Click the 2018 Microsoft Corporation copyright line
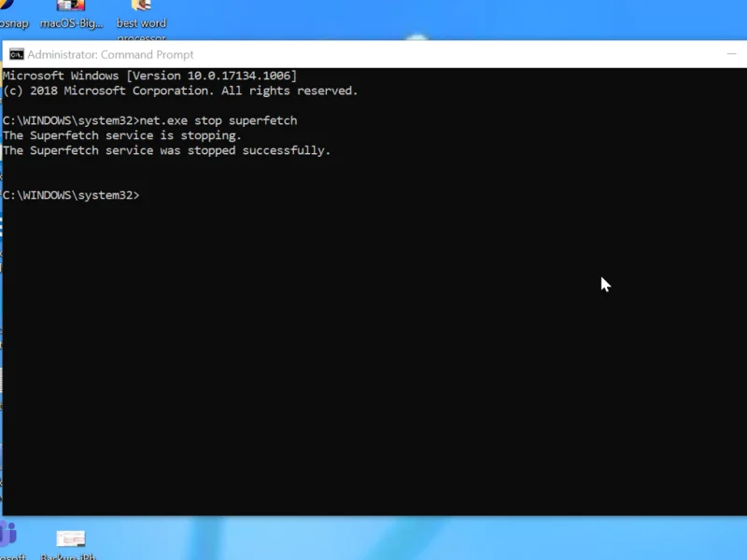The image size is (747, 560). coord(180,91)
